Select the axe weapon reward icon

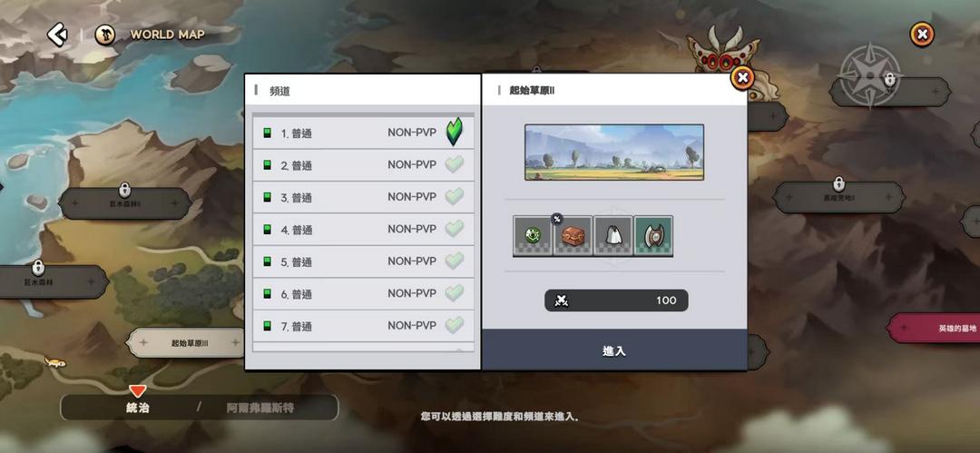653,236
